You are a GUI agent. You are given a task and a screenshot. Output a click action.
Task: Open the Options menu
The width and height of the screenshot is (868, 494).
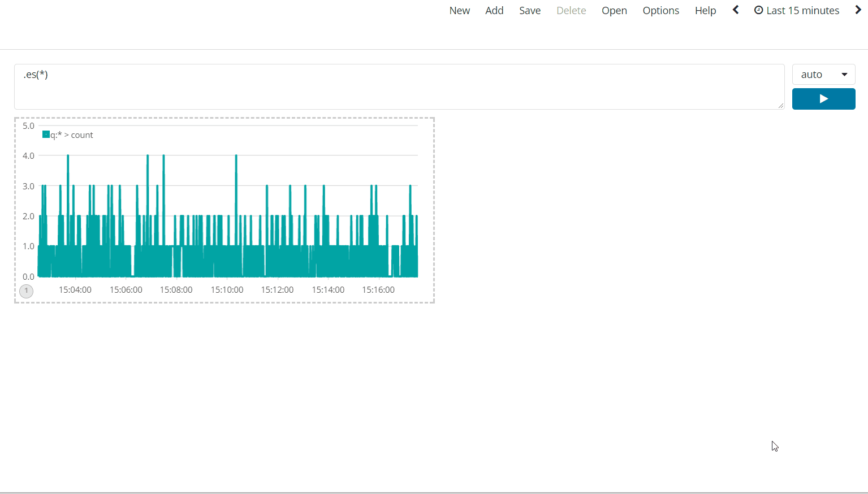click(660, 11)
